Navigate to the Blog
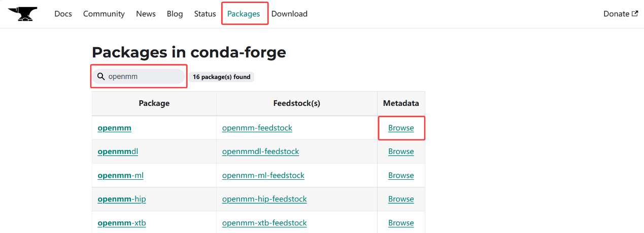Viewport: 644px width, 233px height. tap(175, 14)
